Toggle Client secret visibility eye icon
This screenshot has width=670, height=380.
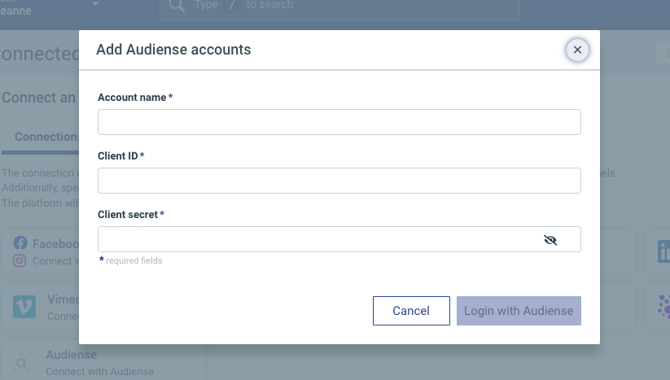point(550,240)
